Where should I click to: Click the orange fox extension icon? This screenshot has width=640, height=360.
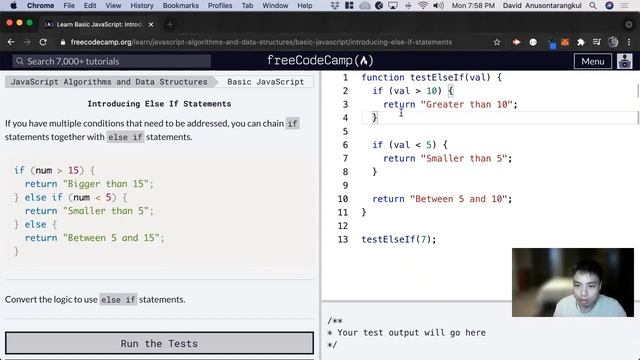pyautogui.click(x=565, y=42)
